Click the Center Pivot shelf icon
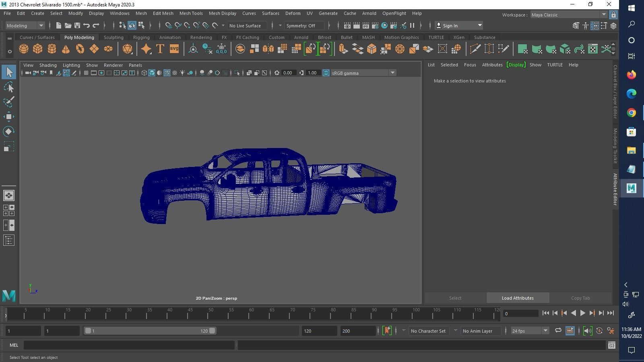Image resolution: width=644 pixels, height=362 pixels. (x=193, y=49)
